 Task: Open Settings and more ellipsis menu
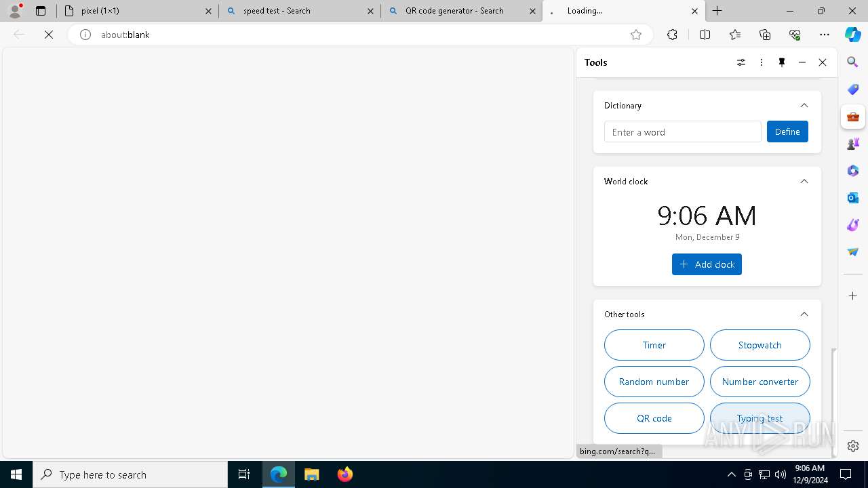[x=825, y=35]
